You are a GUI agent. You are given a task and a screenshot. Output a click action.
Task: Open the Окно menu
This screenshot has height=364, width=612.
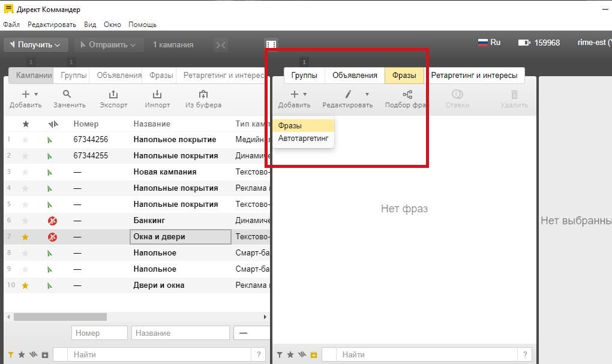112,25
